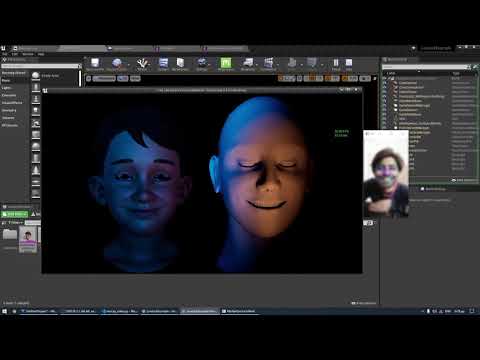480x360 pixels.
Task: Open the viewport Show dropdown
Action: coord(135,79)
